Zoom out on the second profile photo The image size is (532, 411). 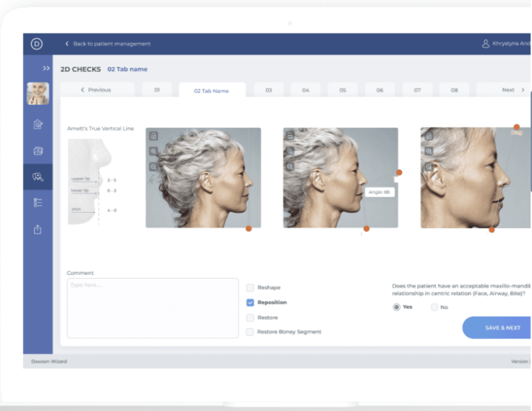click(292, 166)
